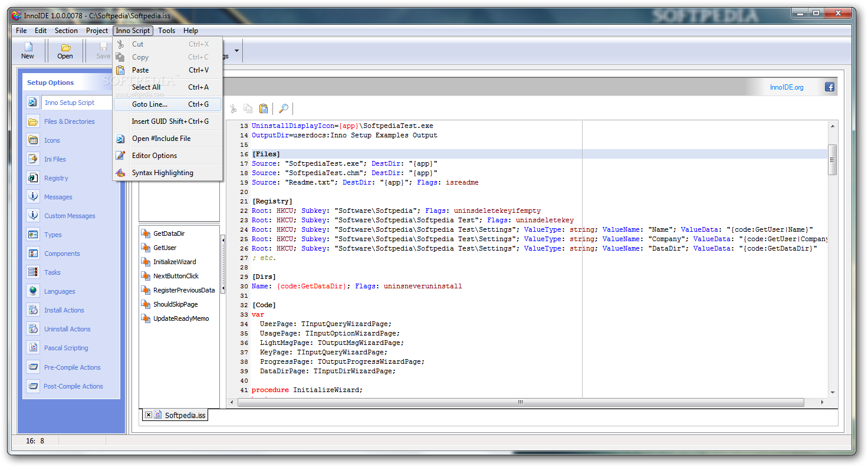The width and height of the screenshot is (868, 467).
Task: Click the 'procedure InitializeWizard;' code line
Action: pyautogui.click(x=307, y=390)
